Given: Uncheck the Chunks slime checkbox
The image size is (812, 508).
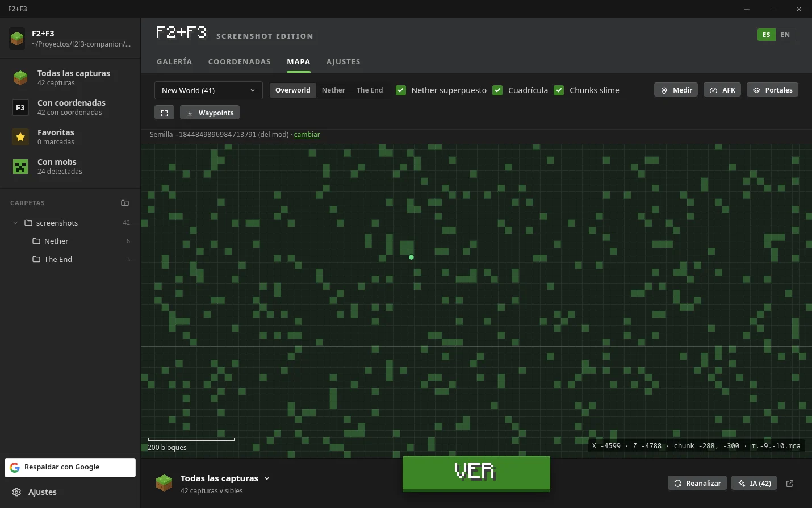Looking at the screenshot, I should point(559,90).
